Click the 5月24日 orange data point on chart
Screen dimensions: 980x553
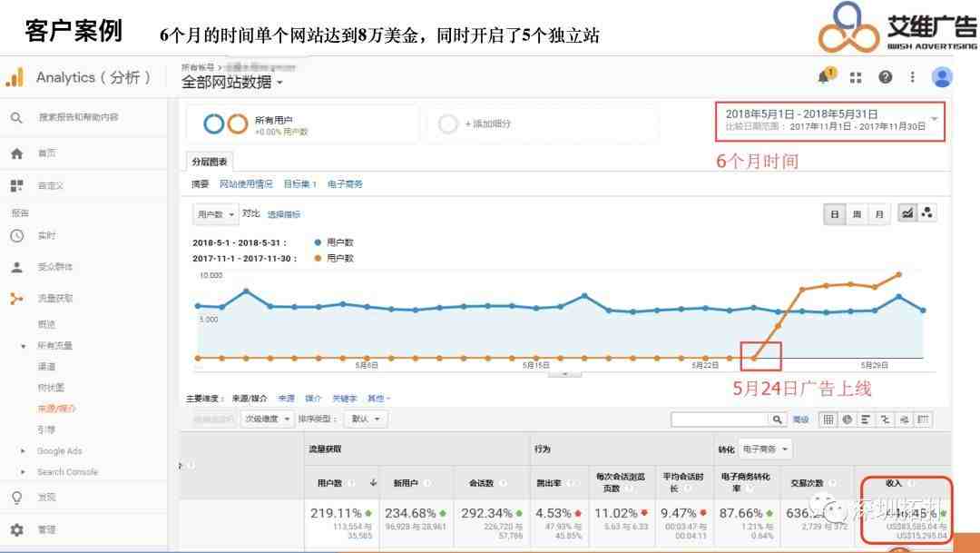pos(754,358)
